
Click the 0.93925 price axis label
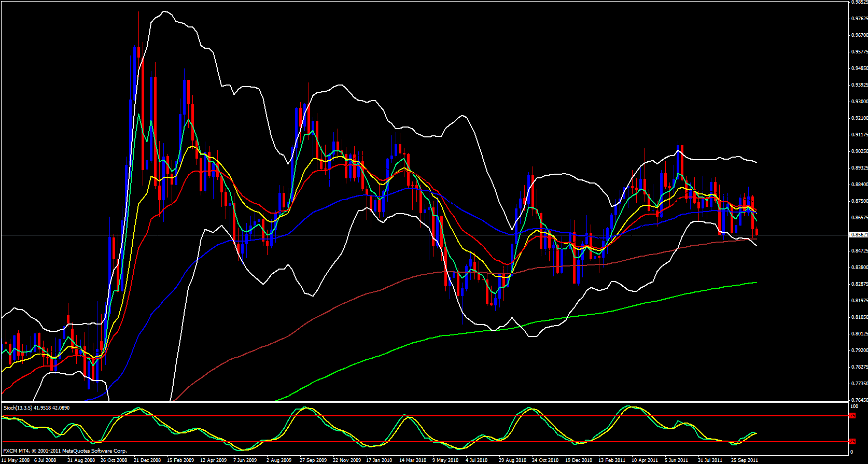pyautogui.click(x=859, y=85)
